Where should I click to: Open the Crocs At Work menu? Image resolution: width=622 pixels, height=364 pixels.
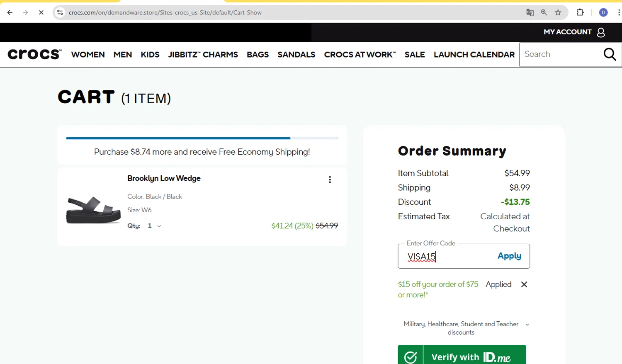pos(360,55)
